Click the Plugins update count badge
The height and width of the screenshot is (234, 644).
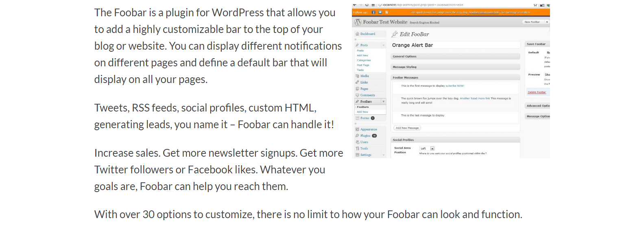click(x=374, y=136)
